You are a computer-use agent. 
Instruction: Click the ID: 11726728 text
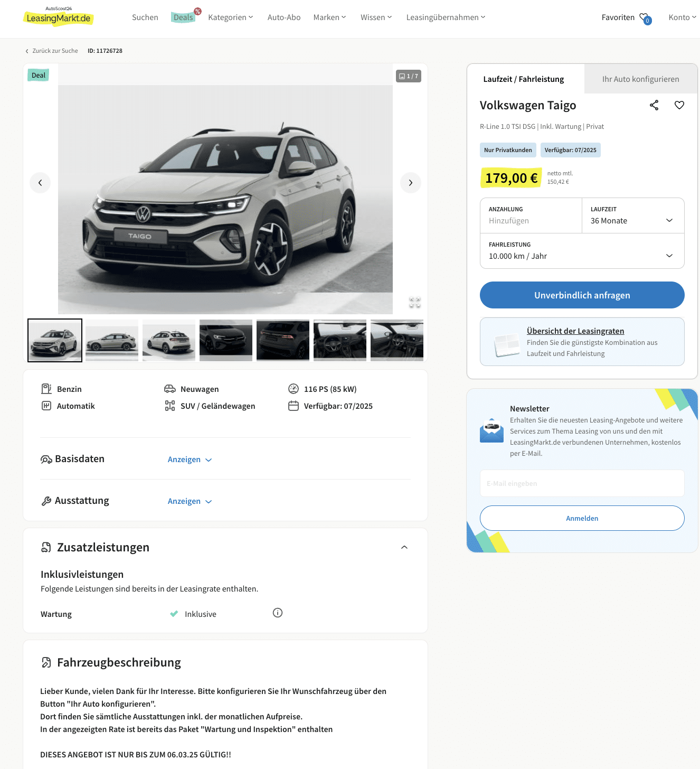pos(105,51)
